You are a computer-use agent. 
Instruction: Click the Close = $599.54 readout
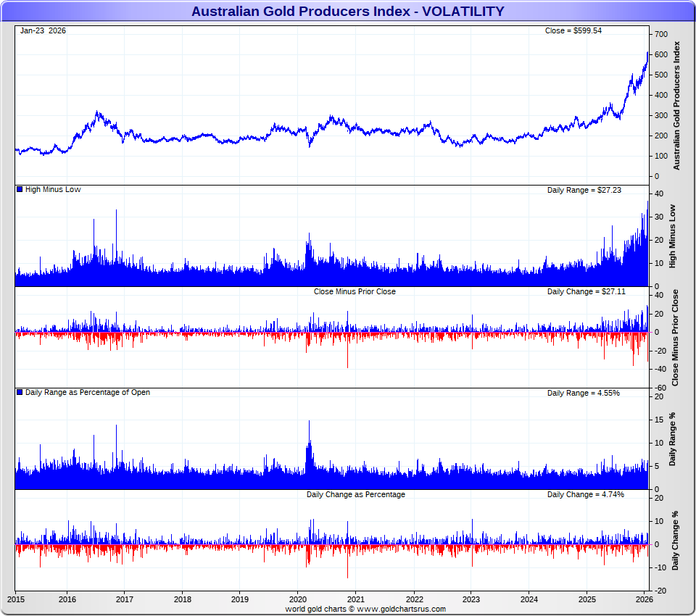[x=573, y=30]
